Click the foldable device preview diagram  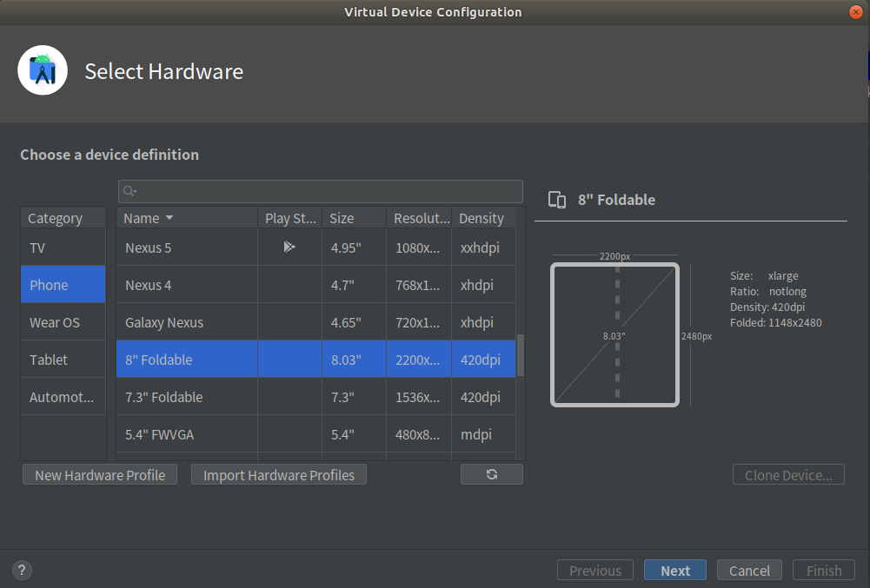[x=614, y=334]
